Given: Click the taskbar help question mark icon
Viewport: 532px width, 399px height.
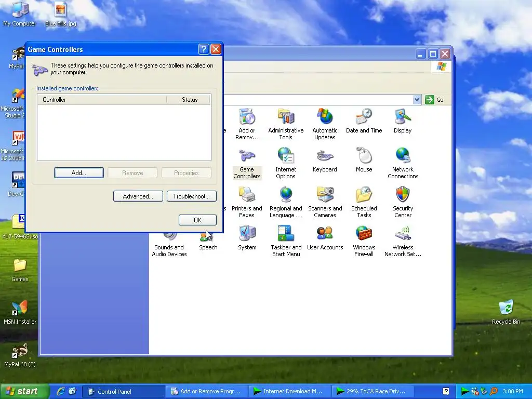Looking at the screenshot, I should [x=446, y=391].
